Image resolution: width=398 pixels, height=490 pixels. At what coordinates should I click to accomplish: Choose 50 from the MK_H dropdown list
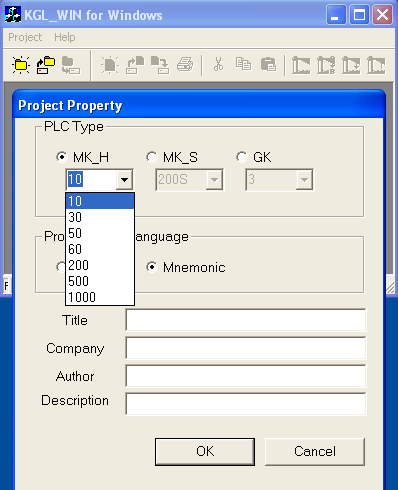click(100, 233)
